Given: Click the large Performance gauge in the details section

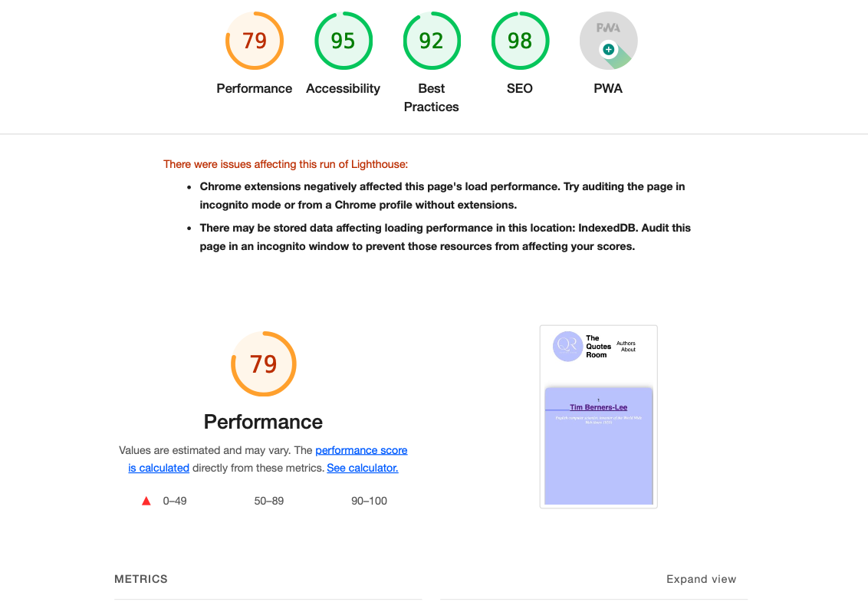Looking at the screenshot, I should 263,364.
